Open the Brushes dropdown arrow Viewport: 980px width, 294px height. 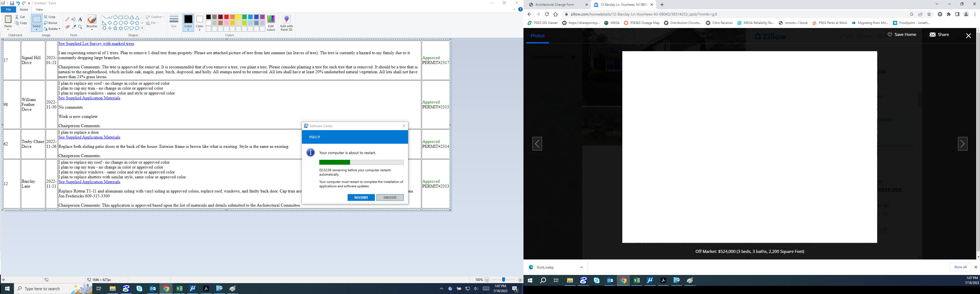(92, 29)
